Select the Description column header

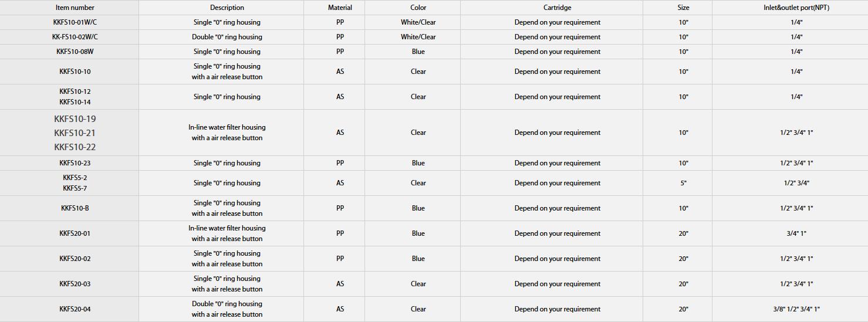coord(227,8)
